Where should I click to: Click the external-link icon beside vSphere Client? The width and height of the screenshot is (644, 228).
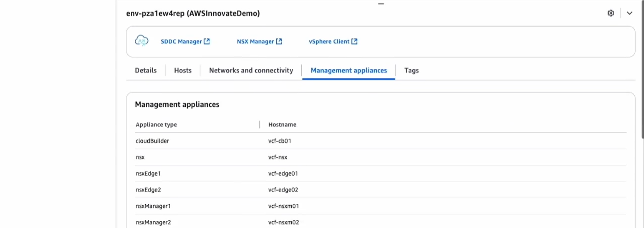354,41
